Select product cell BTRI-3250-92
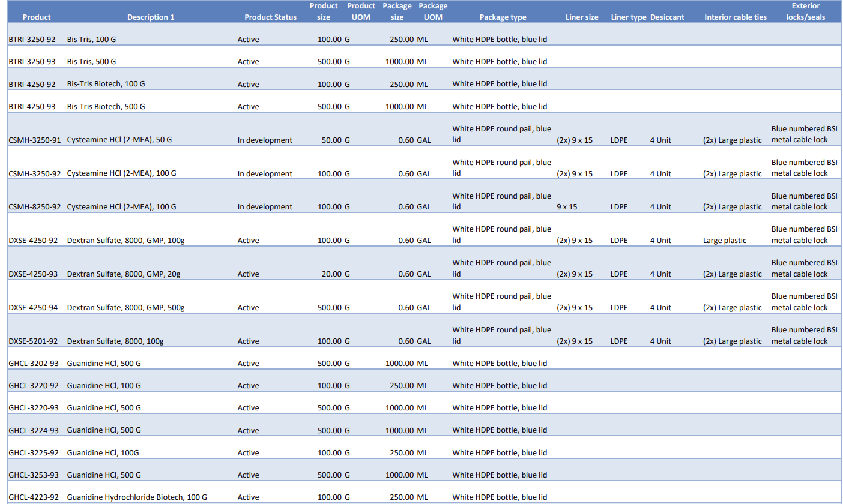Image resolution: width=843 pixels, height=504 pixels. (x=32, y=40)
